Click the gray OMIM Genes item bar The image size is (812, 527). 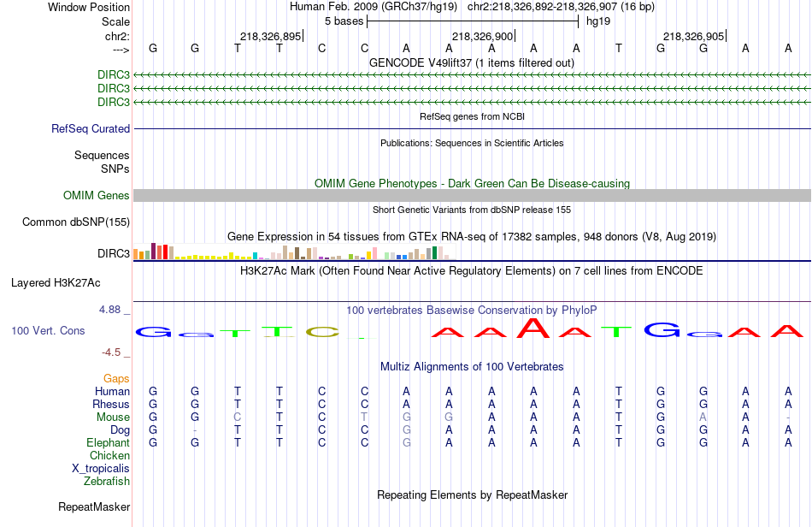point(472,195)
